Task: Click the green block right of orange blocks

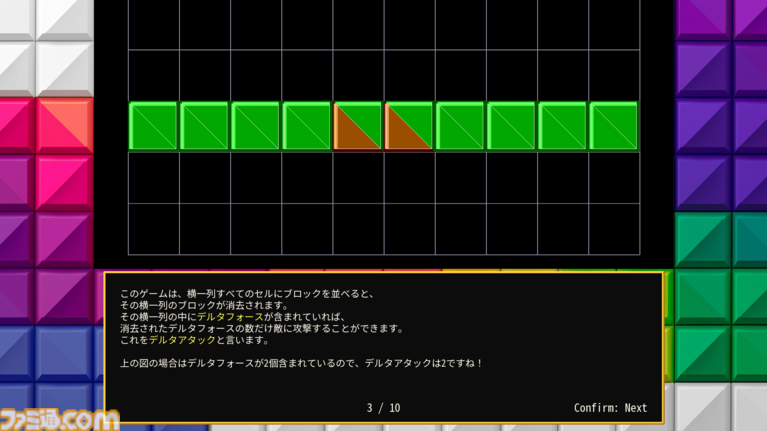Action: (459, 126)
